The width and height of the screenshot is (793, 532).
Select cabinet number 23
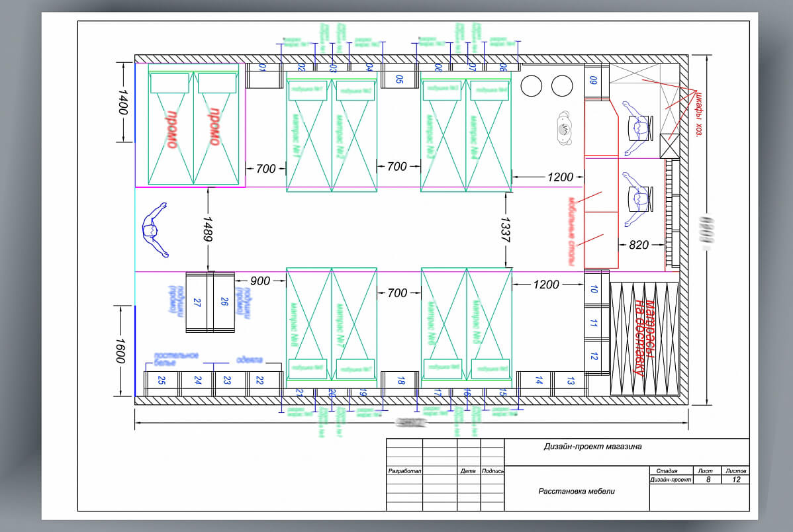coord(227,380)
